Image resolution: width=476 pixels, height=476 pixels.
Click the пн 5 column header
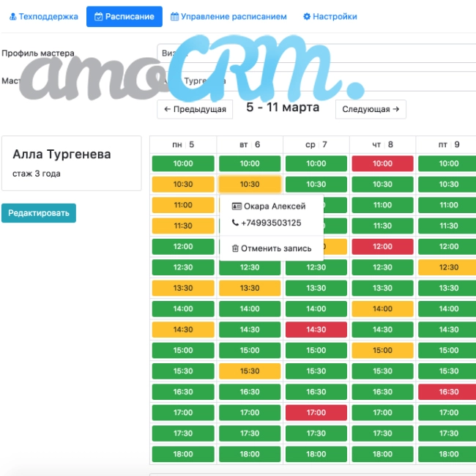point(183,145)
